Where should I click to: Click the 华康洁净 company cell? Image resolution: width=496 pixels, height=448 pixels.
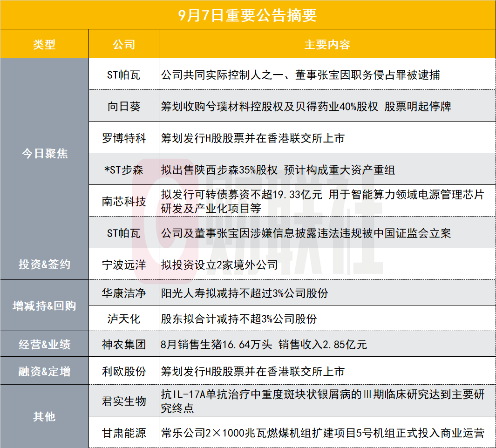pos(124,293)
